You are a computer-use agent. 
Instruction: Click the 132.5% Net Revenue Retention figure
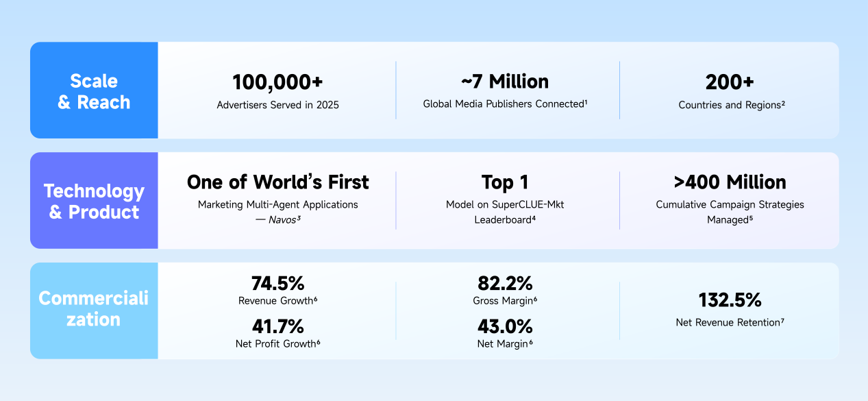730,300
